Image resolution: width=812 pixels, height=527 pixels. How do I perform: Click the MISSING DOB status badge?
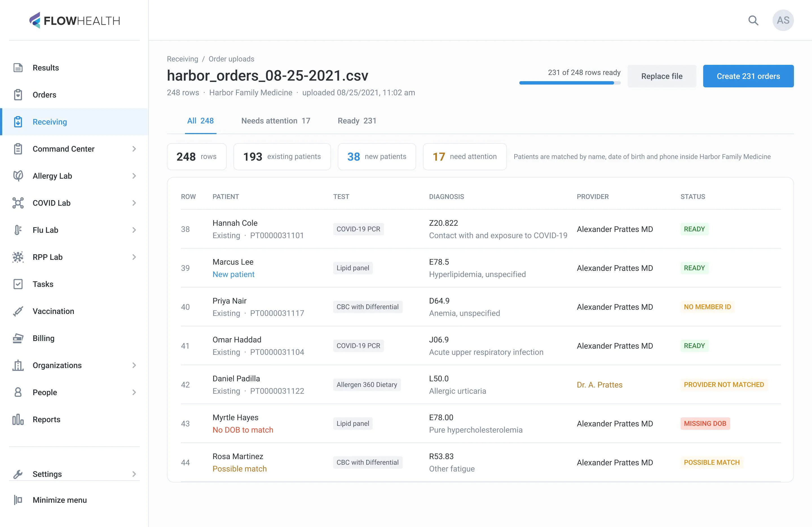705,423
